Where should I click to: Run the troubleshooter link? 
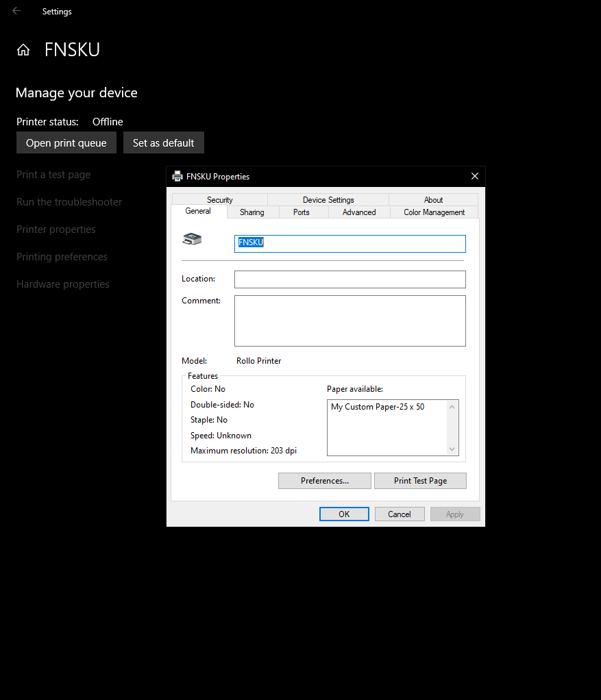point(69,201)
